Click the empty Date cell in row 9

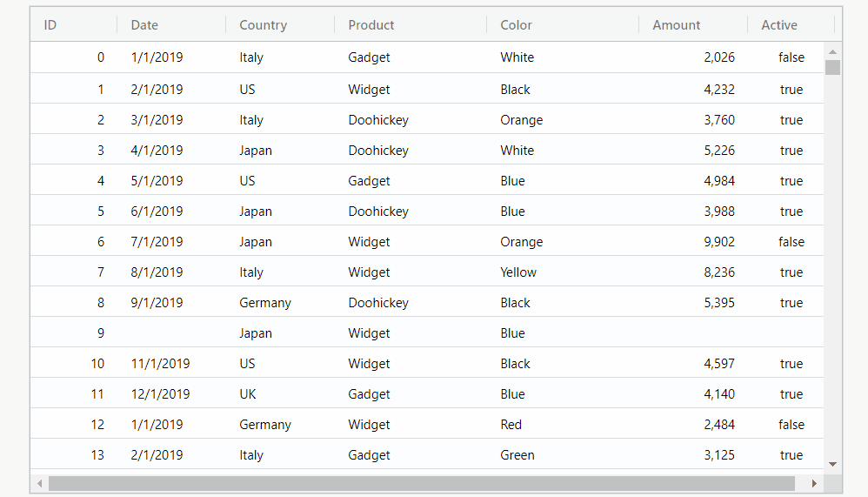click(171, 333)
